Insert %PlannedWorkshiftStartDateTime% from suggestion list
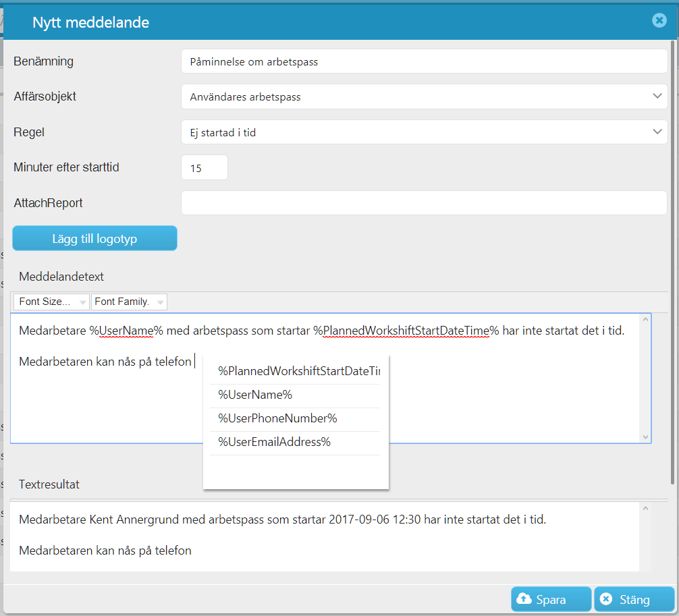Viewport: 679px width, 616px height. [295, 371]
